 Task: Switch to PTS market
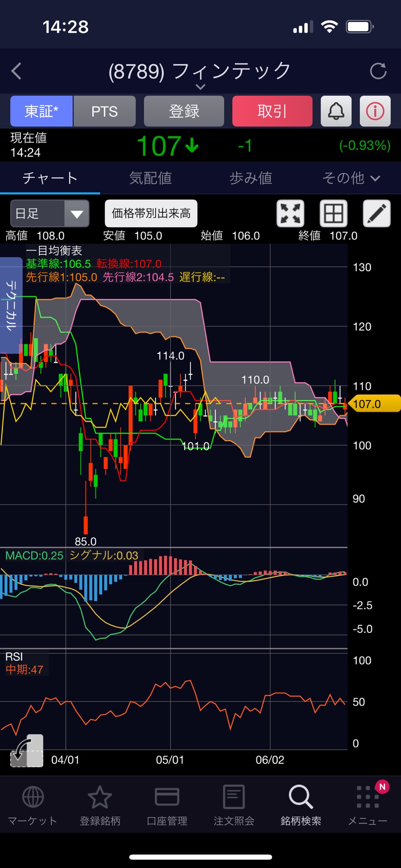click(105, 111)
